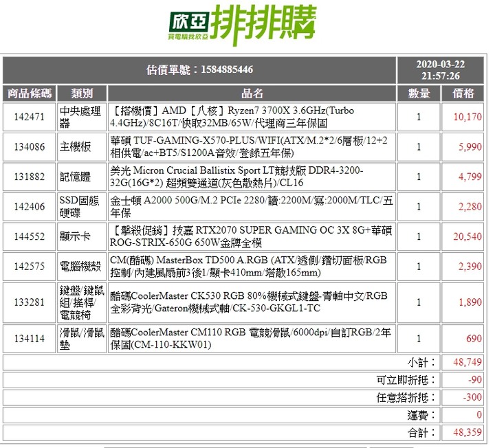Select product code 133281
Screen dimensions: 495x448
30,302
